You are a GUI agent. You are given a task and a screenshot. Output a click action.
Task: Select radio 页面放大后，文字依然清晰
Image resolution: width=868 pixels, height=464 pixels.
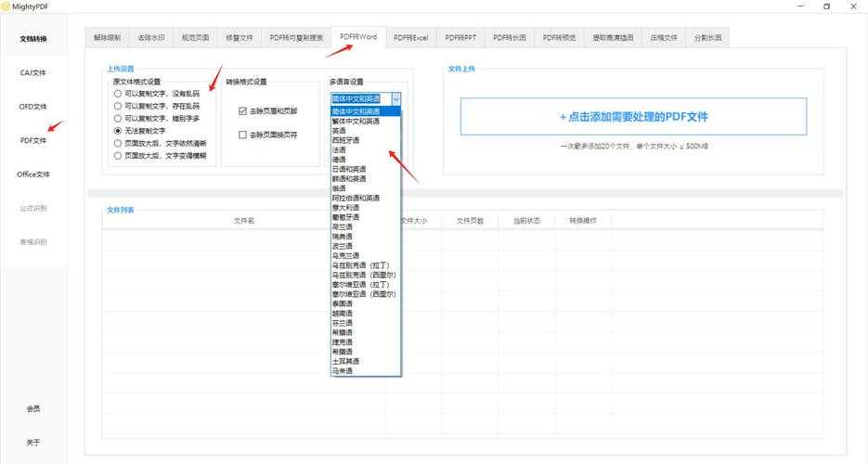coord(160,143)
